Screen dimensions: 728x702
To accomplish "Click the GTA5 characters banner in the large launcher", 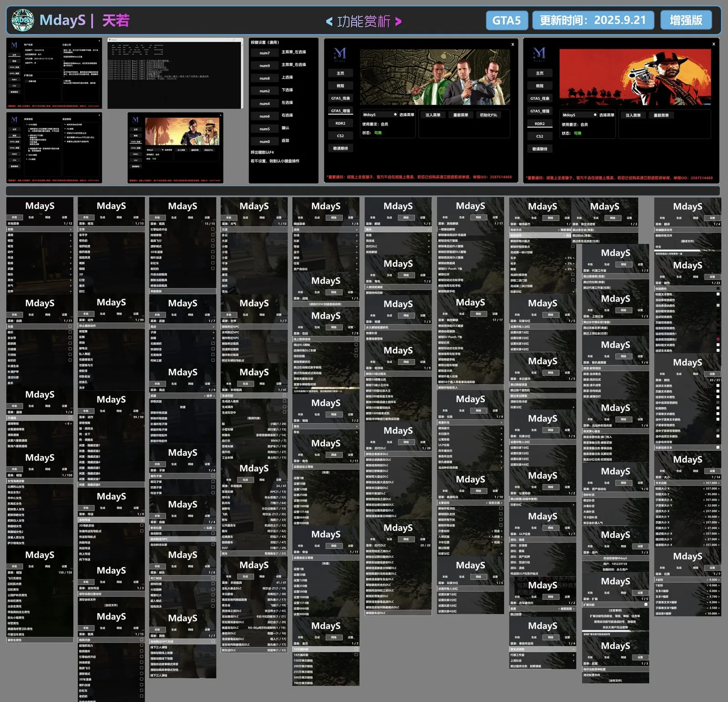I will click(x=435, y=77).
